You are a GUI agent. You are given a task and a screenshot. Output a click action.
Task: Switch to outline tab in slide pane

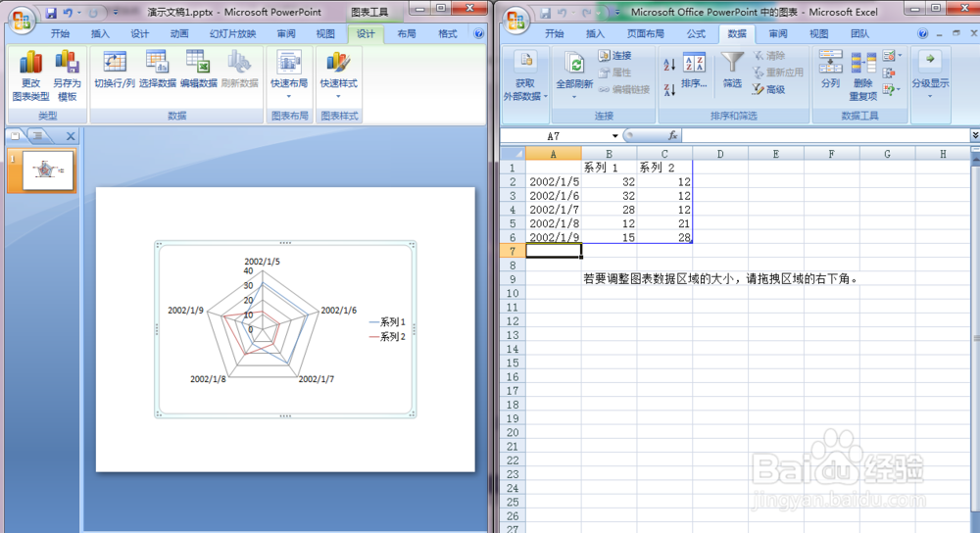click(x=38, y=135)
